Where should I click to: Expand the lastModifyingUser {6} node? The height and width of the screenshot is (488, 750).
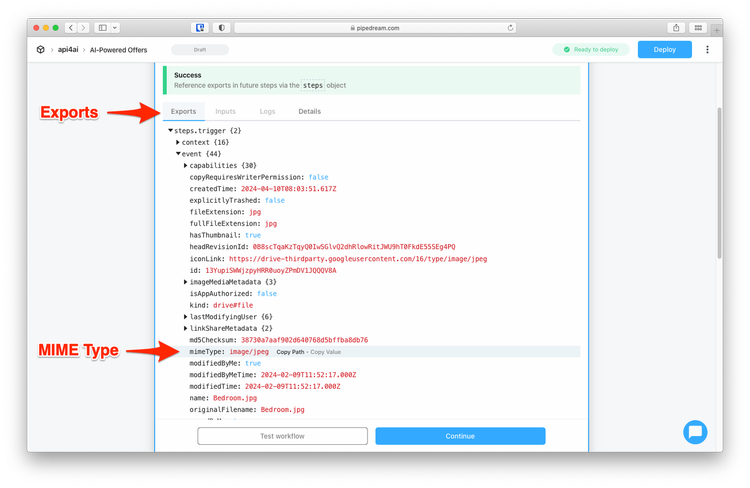click(x=186, y=317)
